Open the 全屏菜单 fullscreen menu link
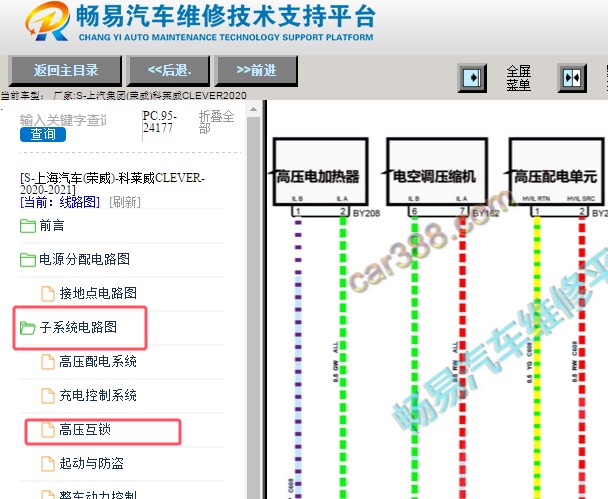This screenshot has width=608, height=499. 518,78
